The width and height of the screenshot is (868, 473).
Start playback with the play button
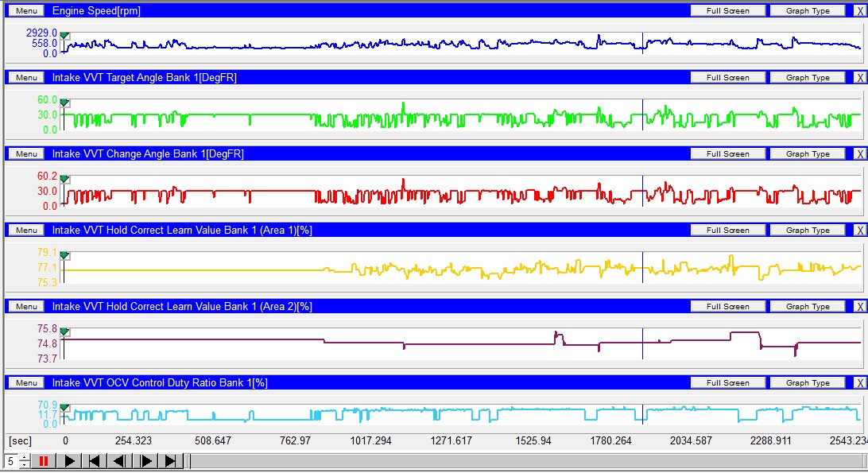click(x=69, y=461)
